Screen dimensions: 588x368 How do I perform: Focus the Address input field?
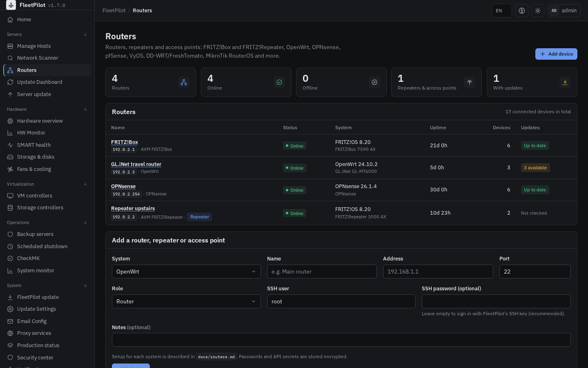click(x=438, y=272)
